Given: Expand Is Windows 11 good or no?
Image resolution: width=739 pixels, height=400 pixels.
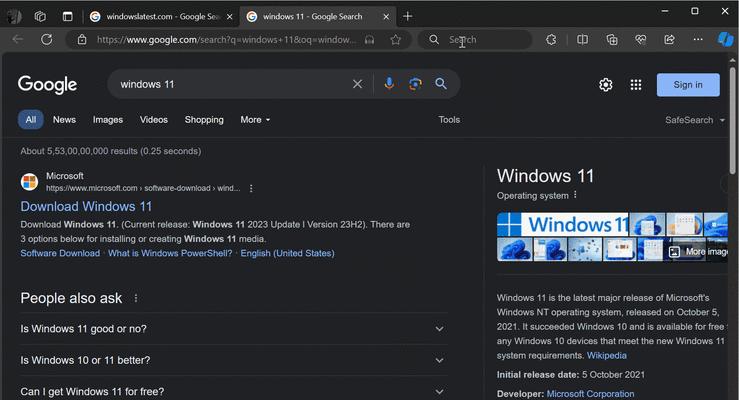Looking at the screenshot, I should click(x=233, y=329).
